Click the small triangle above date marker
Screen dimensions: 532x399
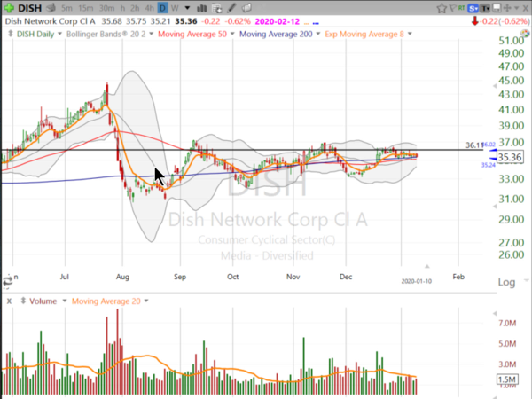427,266
